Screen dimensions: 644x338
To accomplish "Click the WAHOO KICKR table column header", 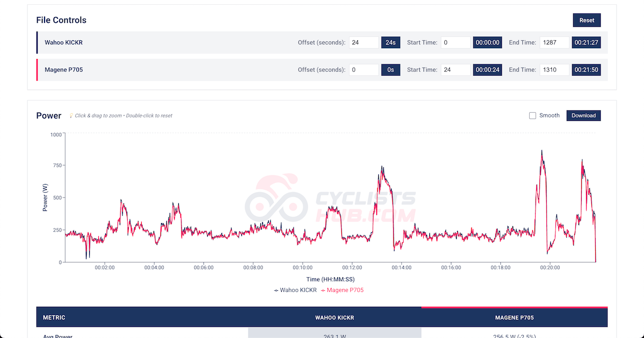I will [x=334, y=318].
